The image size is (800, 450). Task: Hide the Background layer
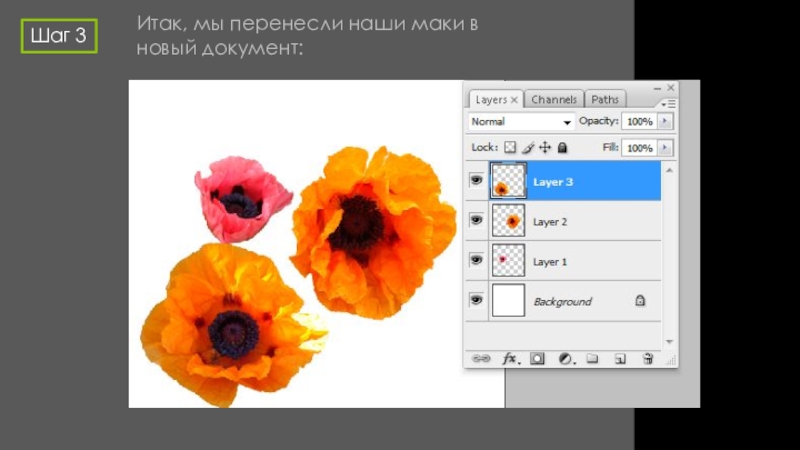pos(477,300)
